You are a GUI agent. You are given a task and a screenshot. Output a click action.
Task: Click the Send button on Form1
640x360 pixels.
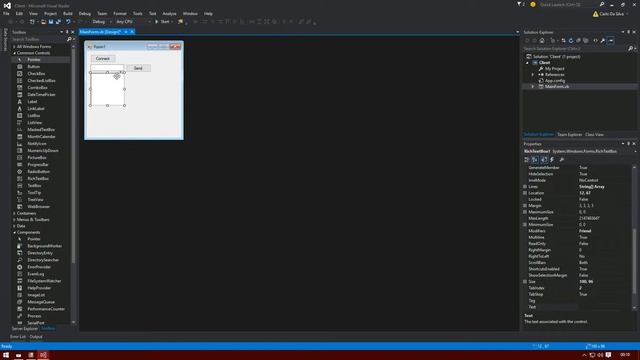click(138, 68)
